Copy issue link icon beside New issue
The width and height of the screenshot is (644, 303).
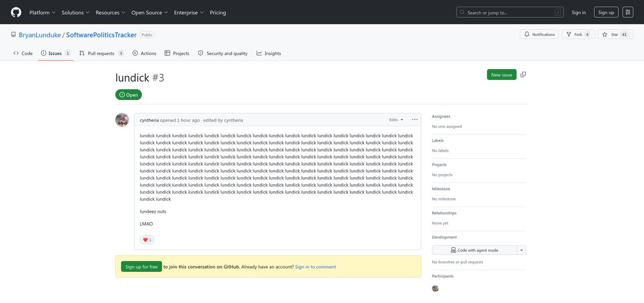pos(523,75)
